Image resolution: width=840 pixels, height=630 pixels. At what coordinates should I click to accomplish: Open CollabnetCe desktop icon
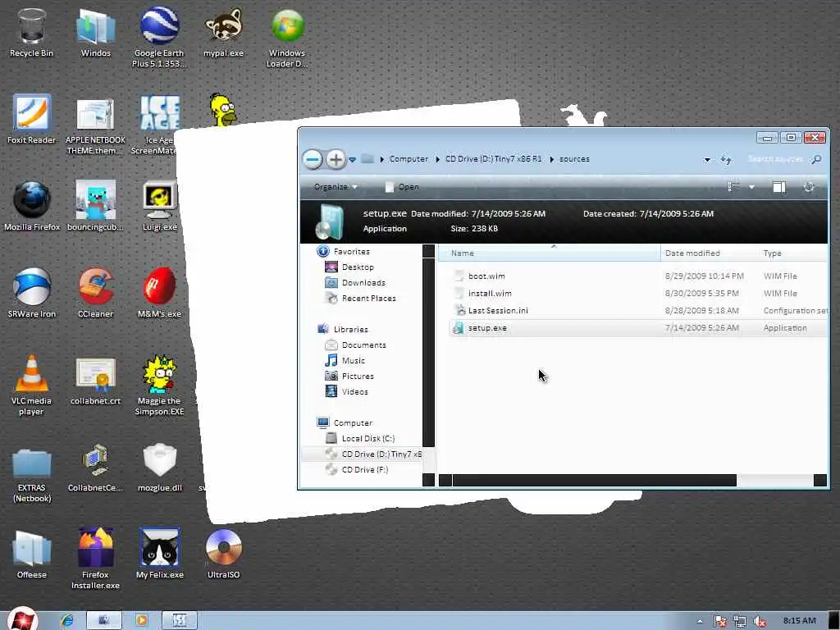tap(95, 467)
